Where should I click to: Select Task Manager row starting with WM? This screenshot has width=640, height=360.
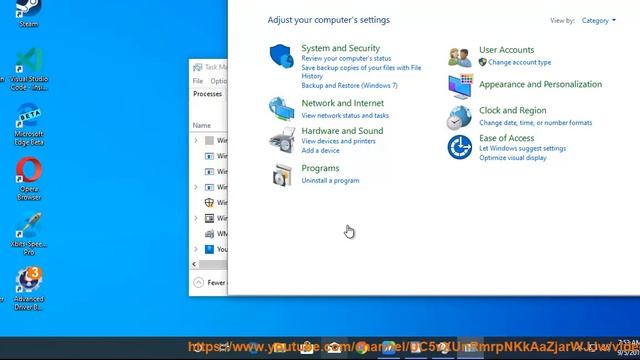pyautogui.click(x=210, y=233)
